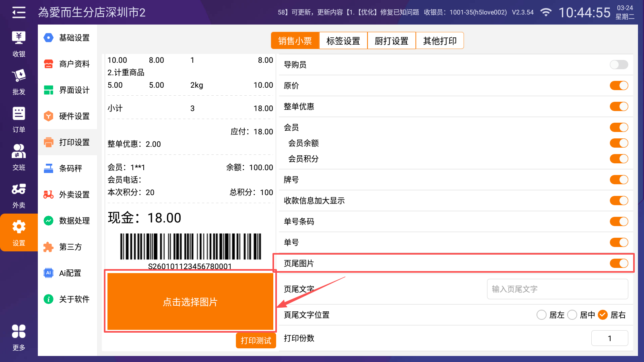
Task: Click the 打印测试 button
Action: click(x=256, y=341)
